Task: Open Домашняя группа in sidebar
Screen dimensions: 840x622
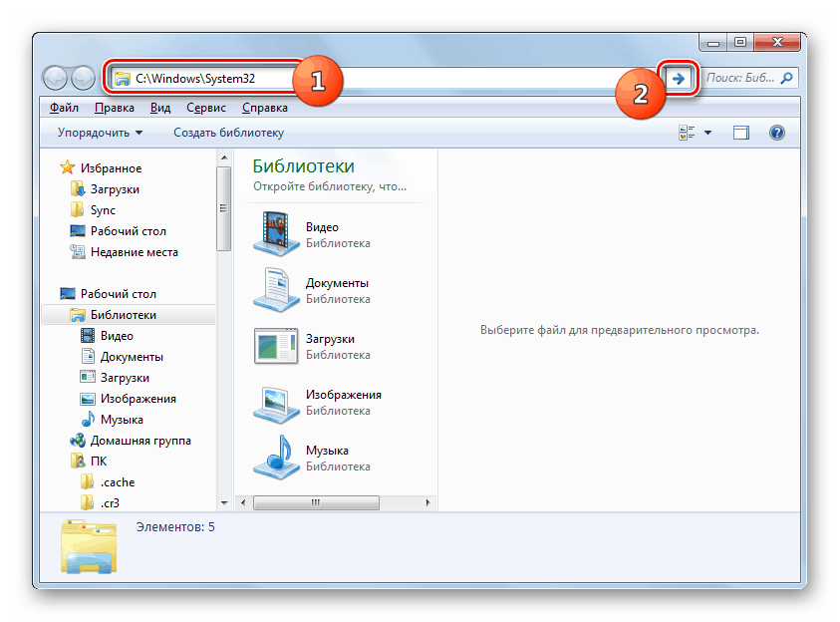Action: click(x=140, y=440)
